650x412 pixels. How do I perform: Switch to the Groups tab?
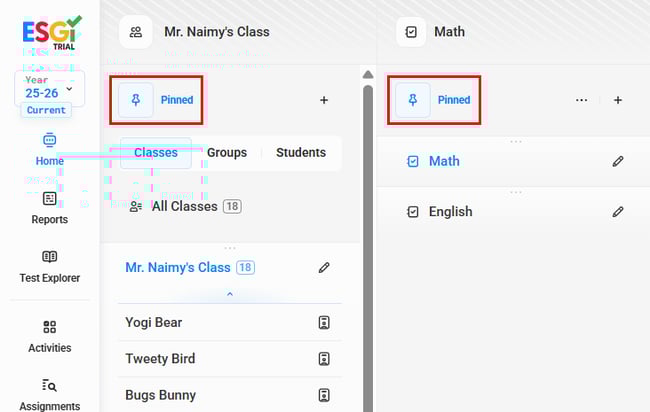227,153
